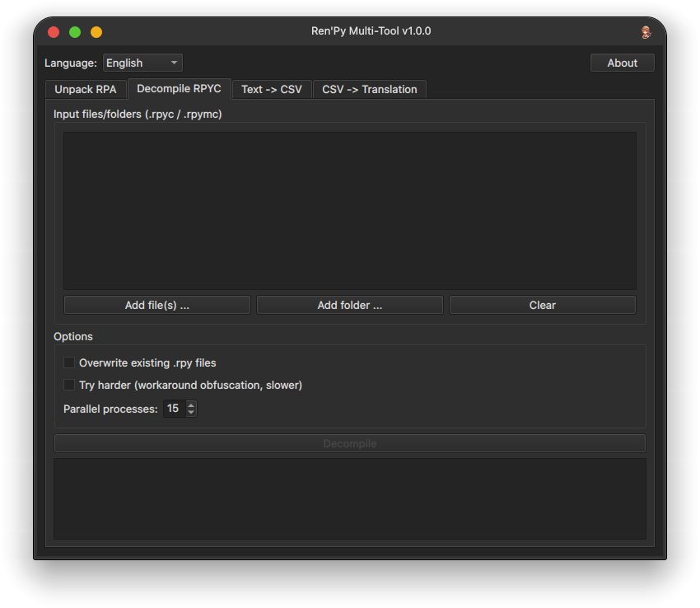Toggle the Try harder obfuscation workaround checkbox
700x608 pixels.
(x=68, y=385)
